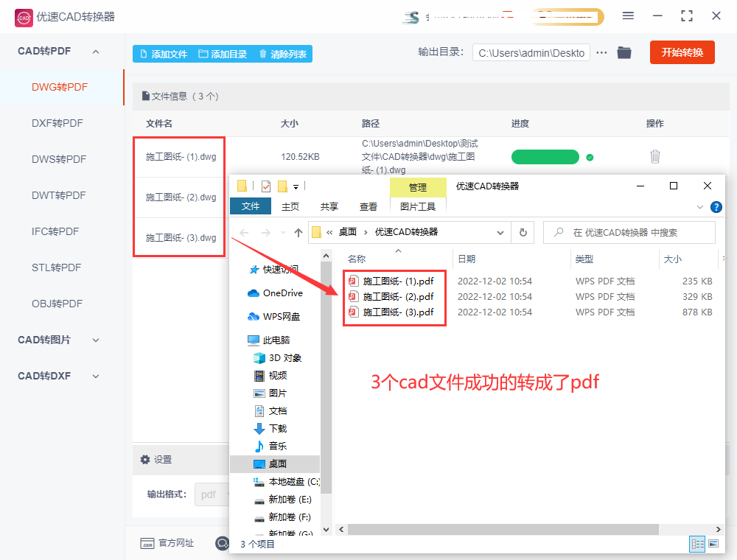The width and height of the screenshot is (737, 560).
Task: Open the hamburger menu in title bar
Action: pyautogui.click(x=628, y=16)
